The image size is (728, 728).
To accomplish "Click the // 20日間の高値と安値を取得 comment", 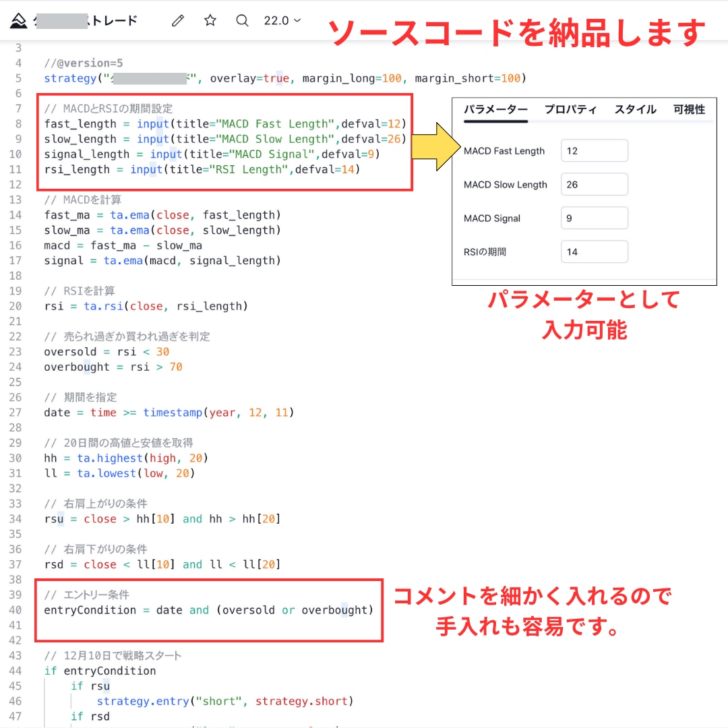I will (x=119, y=443).
